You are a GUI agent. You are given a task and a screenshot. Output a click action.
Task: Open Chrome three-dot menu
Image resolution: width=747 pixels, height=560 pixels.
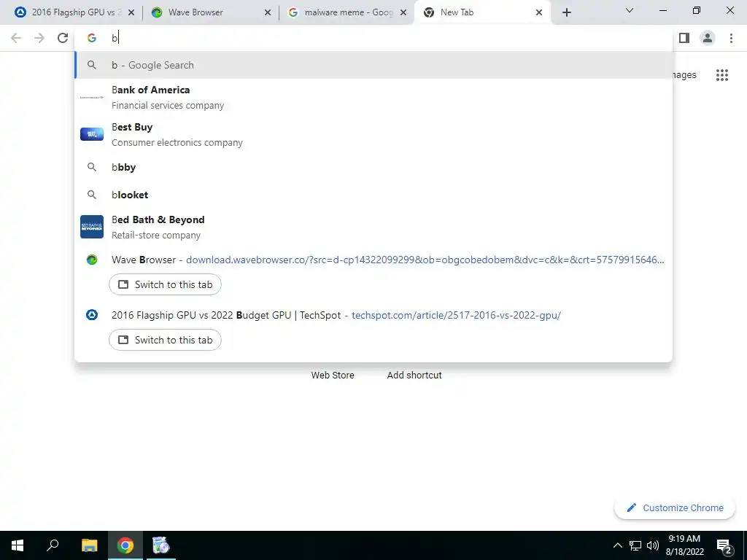pos(731,38)
